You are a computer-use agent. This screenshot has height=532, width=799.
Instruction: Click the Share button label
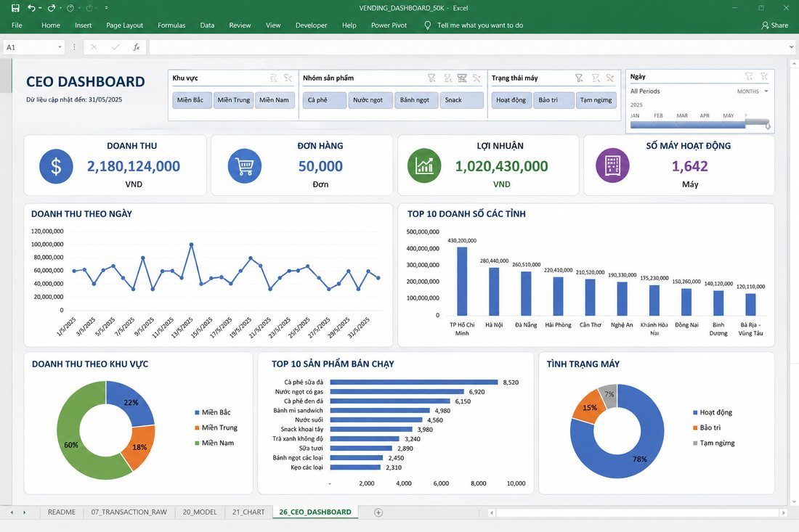coord(779,25)
